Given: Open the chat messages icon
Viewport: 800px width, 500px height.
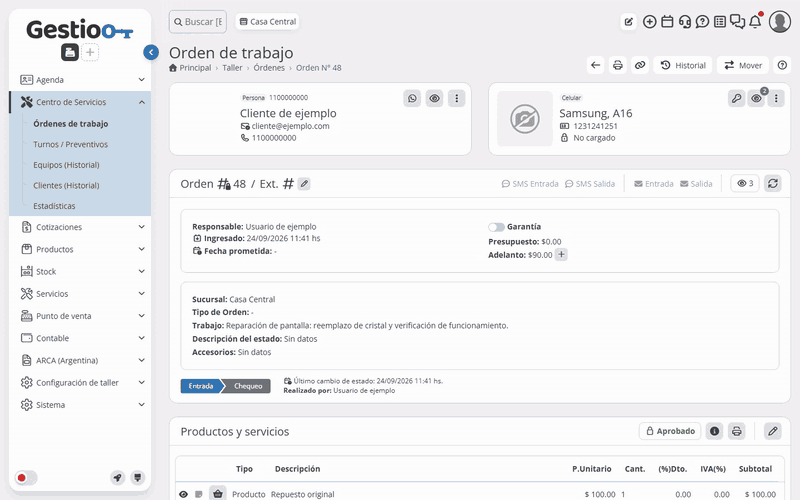Looking at the screenshot, I should [737, 22].
